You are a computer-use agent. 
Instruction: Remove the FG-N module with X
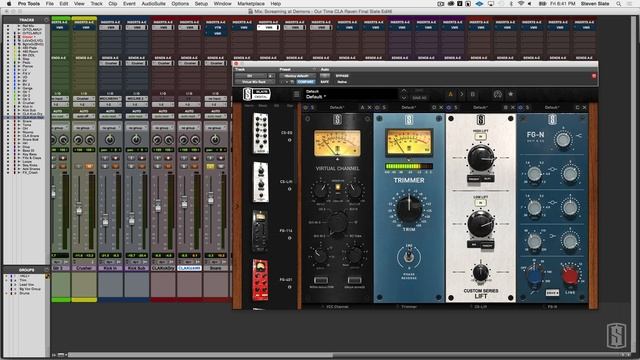point(584,107)
